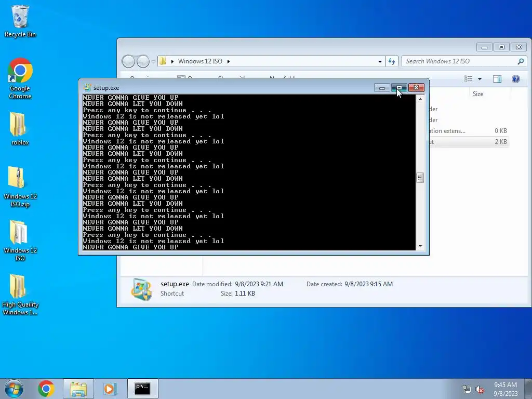532x399 pixels.
Task: Close the setup.exe console window
Action: click(416, 88)
